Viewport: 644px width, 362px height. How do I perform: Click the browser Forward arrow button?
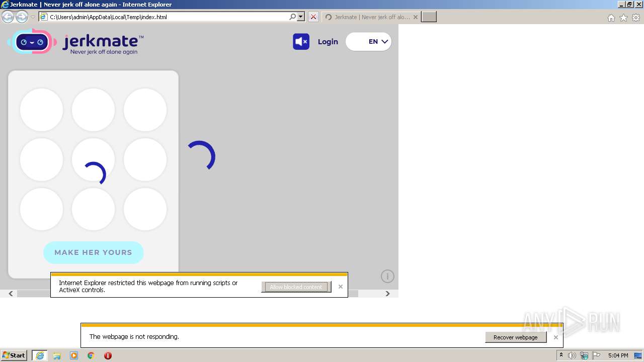[22, 17]
